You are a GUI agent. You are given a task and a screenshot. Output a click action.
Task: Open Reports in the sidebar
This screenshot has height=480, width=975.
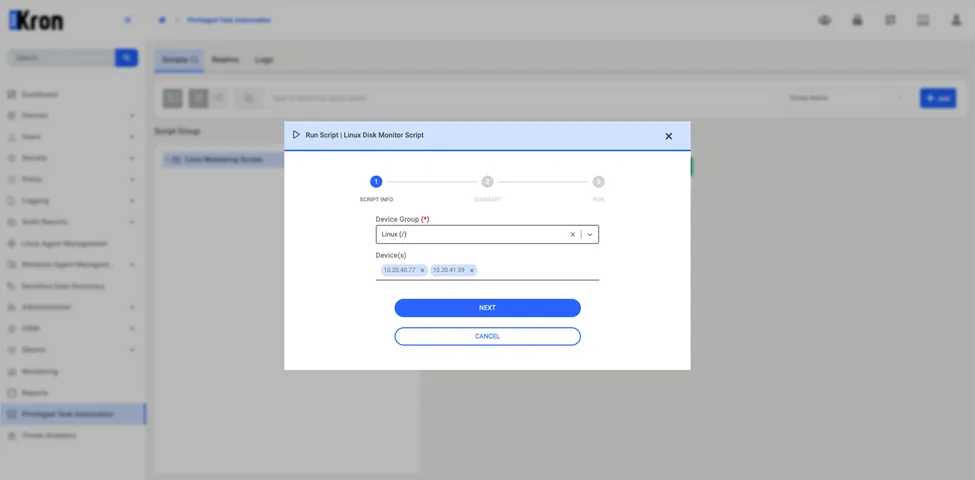click(x=35, y=393)
